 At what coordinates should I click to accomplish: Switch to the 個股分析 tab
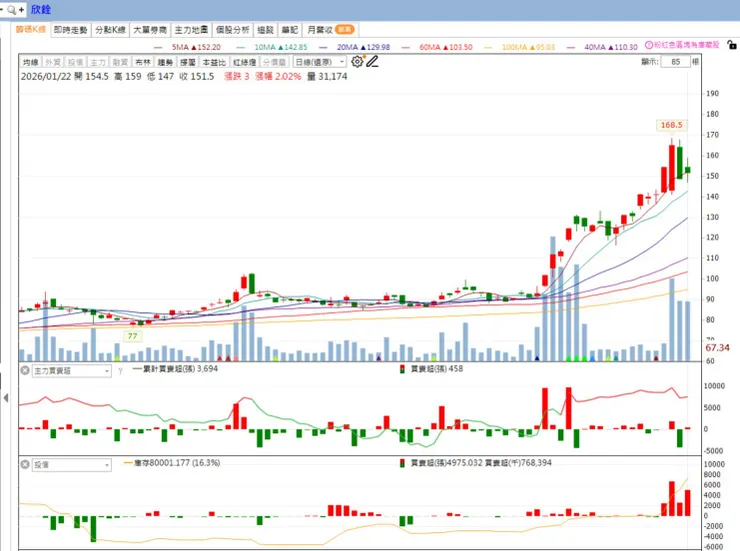click(x=233, y=30)
